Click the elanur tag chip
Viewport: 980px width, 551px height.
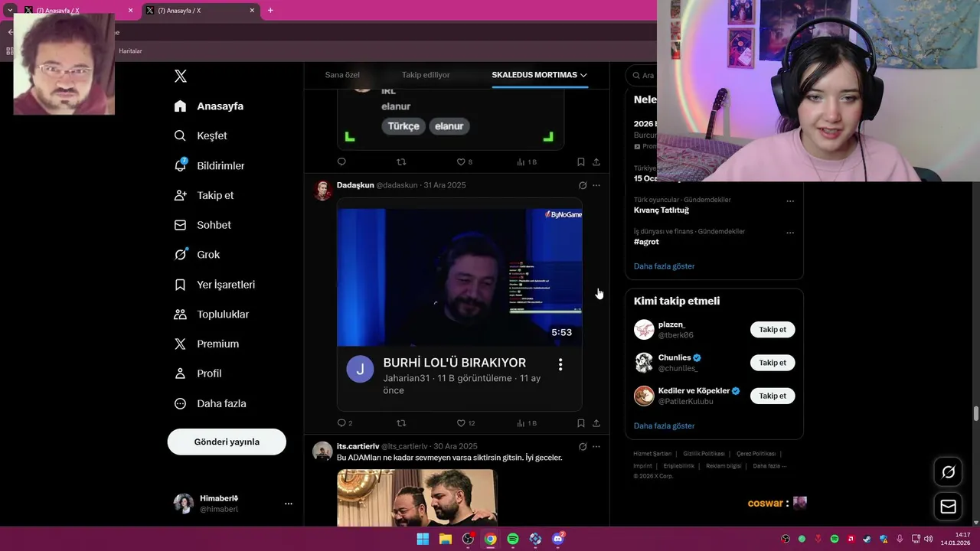tap(449, 126)
